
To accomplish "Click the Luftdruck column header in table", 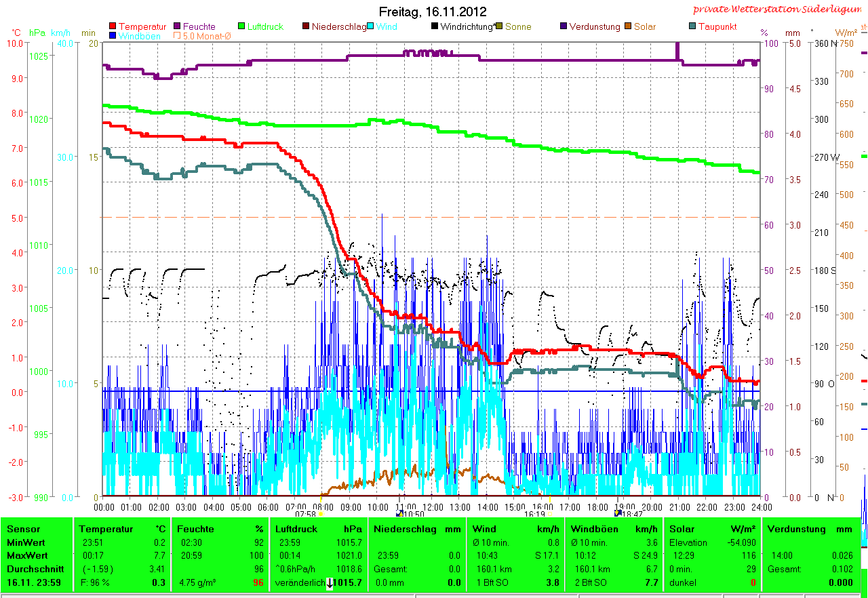I will 297,529.
